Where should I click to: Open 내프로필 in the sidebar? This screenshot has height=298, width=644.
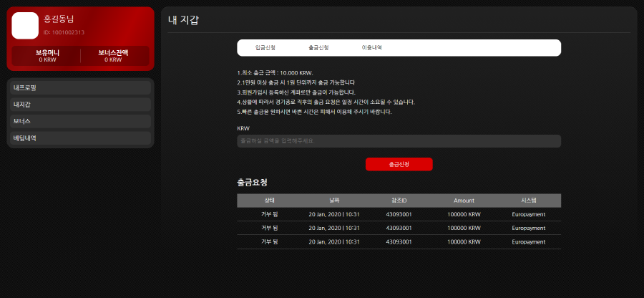coord(80,87)
